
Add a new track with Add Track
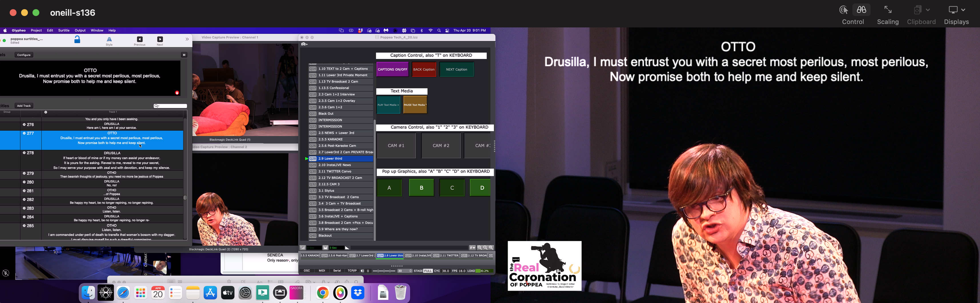coord(24,106)
